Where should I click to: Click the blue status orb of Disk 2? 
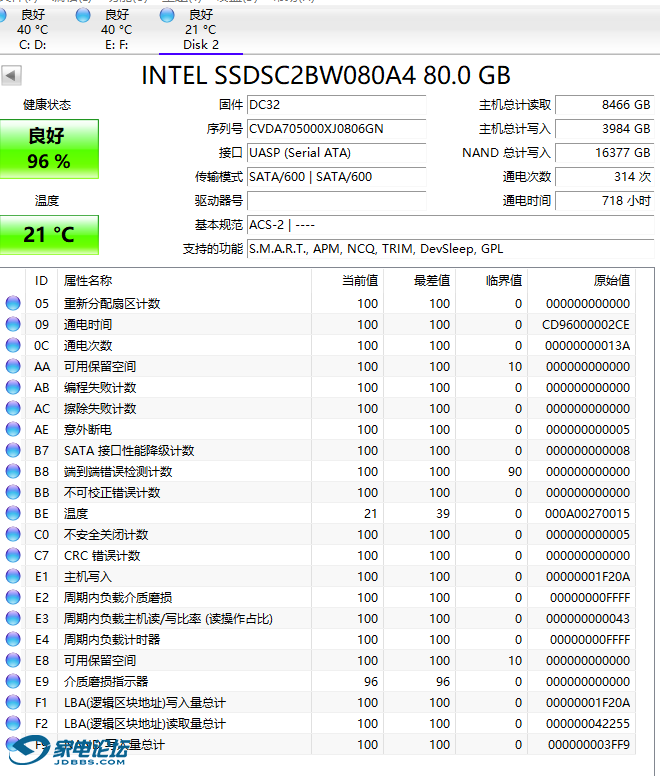[x=167, y=15]
